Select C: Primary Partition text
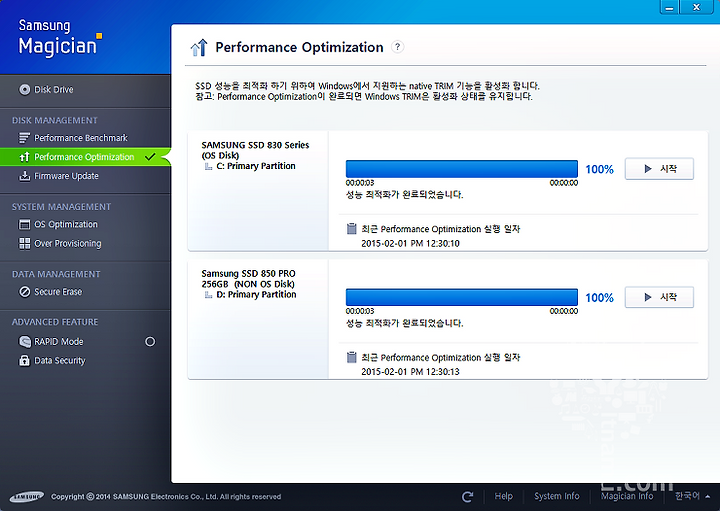Viewport: 720px width, 511px height. [256, 166]
